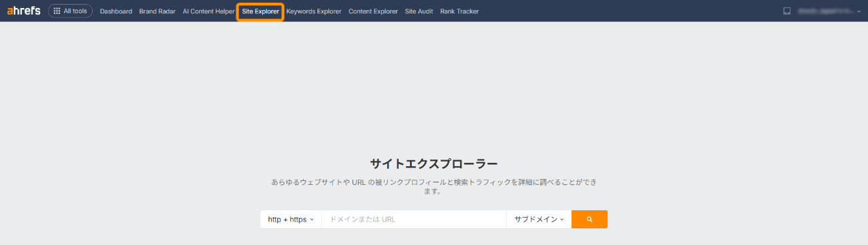Open the All tools menu
This screenshot has width=868, height=245.
[70, 11]
